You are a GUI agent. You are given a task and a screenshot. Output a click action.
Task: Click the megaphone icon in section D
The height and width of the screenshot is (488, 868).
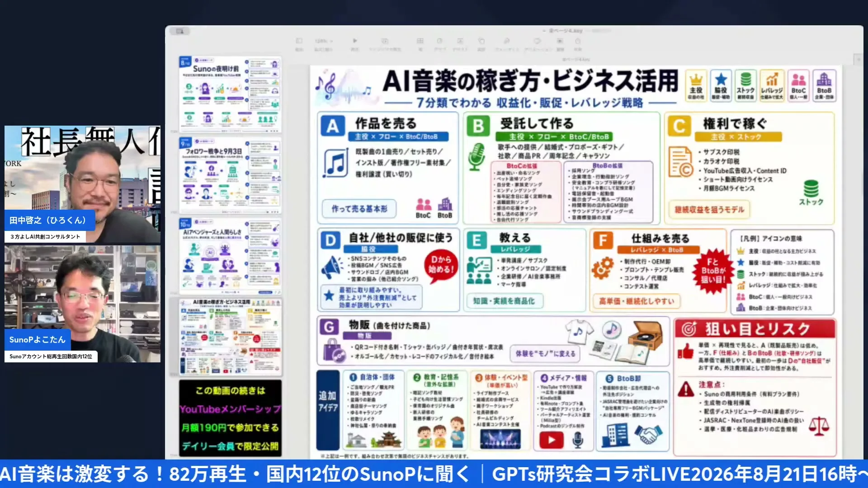click(332, 267)
